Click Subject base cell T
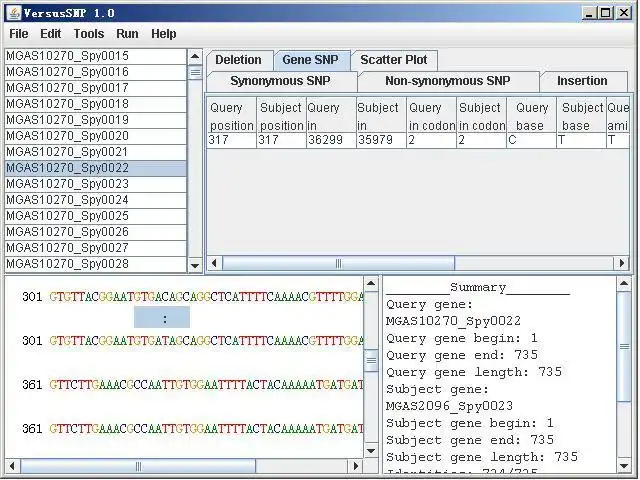Image resolution: width=640 pixels, height=480 pixels. point(582,140)
